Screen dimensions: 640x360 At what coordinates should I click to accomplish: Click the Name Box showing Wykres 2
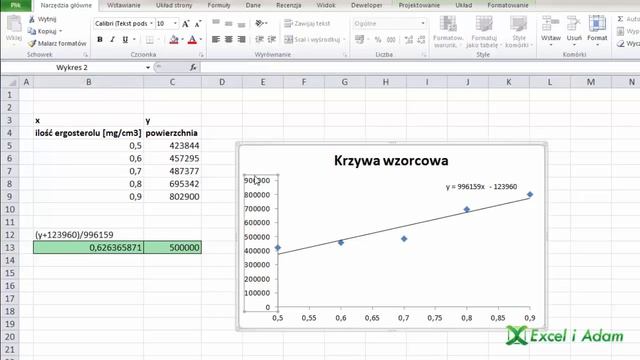pos(73,68)
